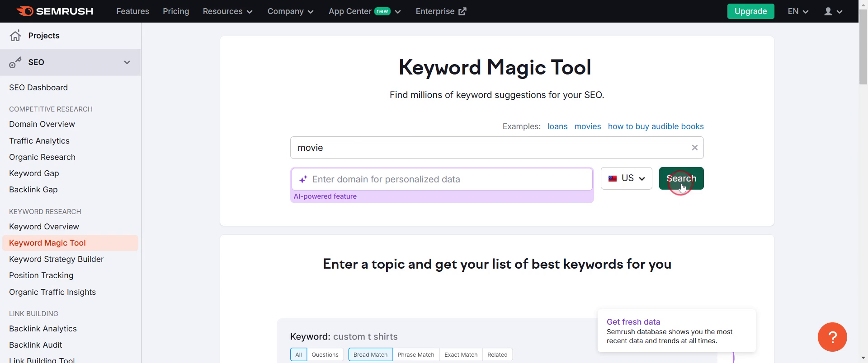Open Traffic Analytics in sidebar
Viewport: 868px width, 363px height.
[x=39, y=141]
